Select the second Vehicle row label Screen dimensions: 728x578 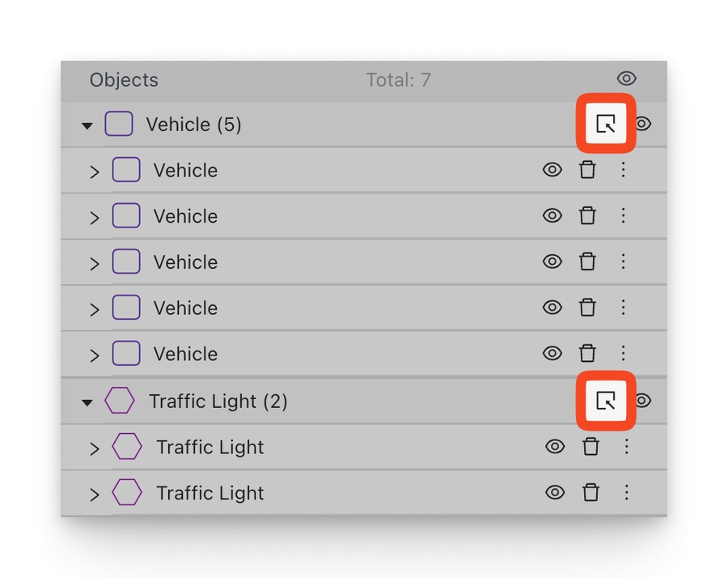point(185,216)
